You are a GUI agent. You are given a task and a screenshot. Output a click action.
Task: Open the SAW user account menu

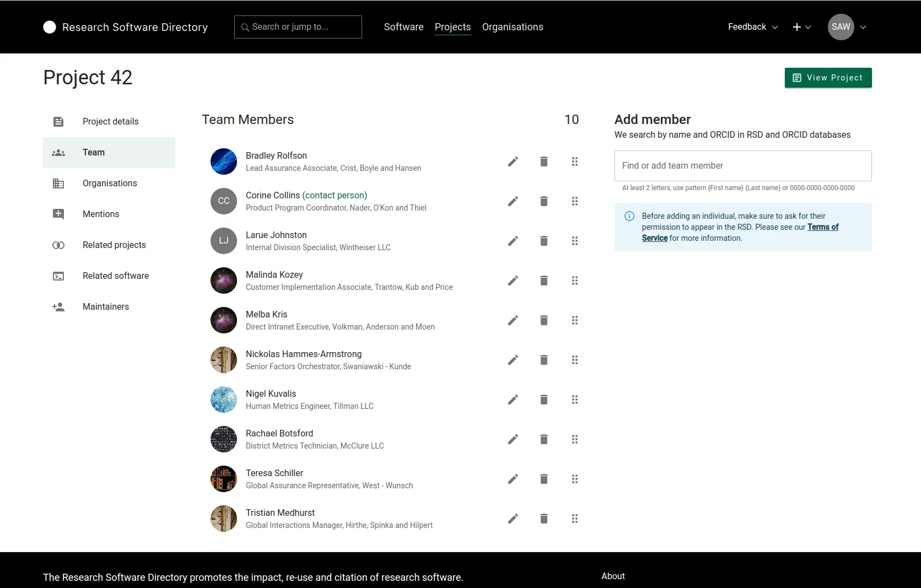(x=847, y=27)
